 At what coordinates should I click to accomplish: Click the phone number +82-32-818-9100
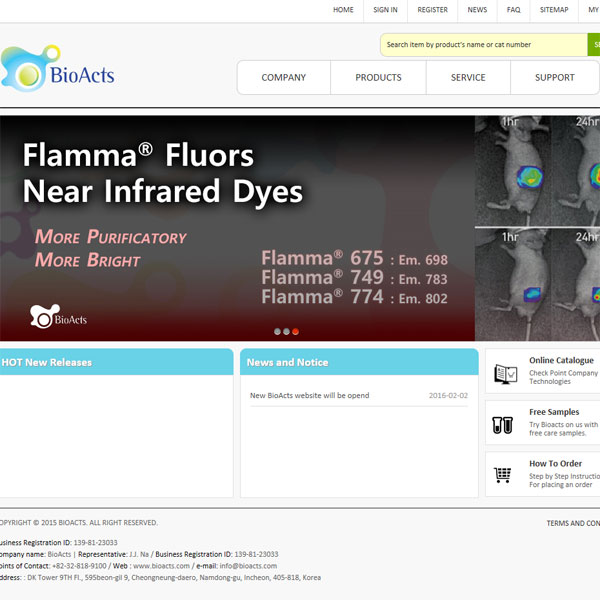(x=79, y=566)
